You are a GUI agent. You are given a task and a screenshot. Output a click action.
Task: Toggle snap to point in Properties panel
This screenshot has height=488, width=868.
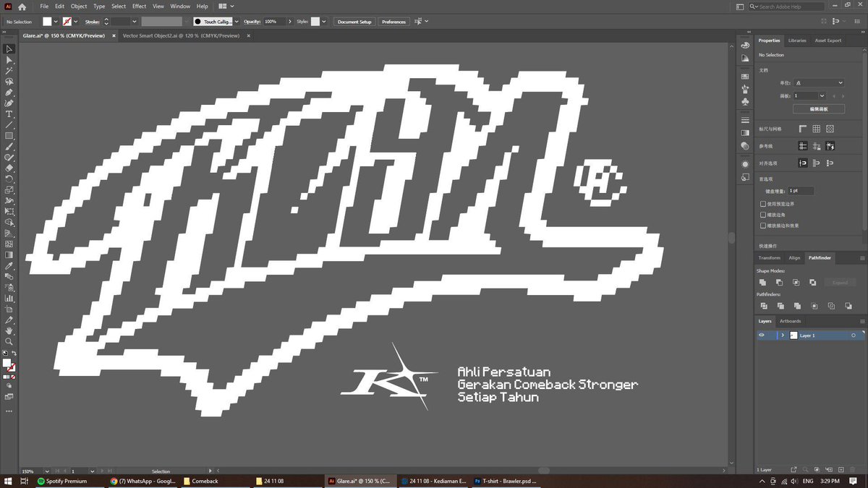803,163
